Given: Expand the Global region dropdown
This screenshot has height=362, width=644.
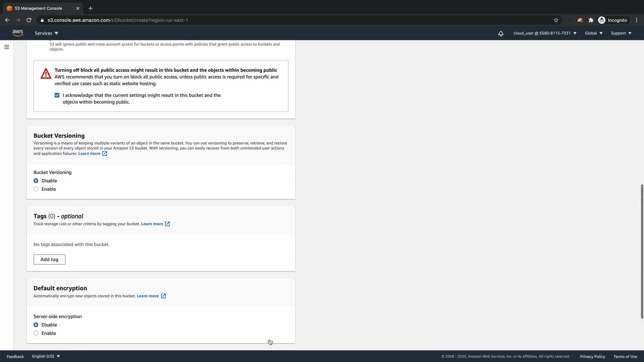Looking at the screenshot, I should [x=593, y=33].
